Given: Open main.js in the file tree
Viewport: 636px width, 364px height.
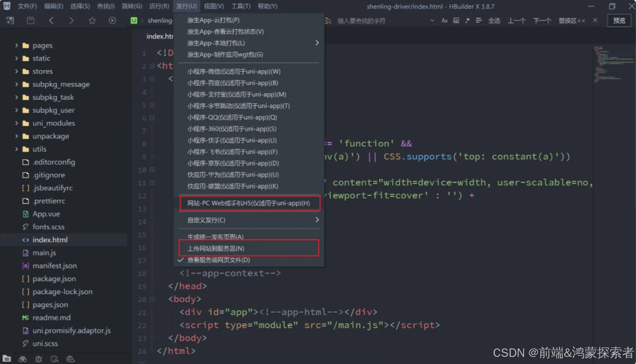Looking at the screenshot, I should click(x=44, y=253).
